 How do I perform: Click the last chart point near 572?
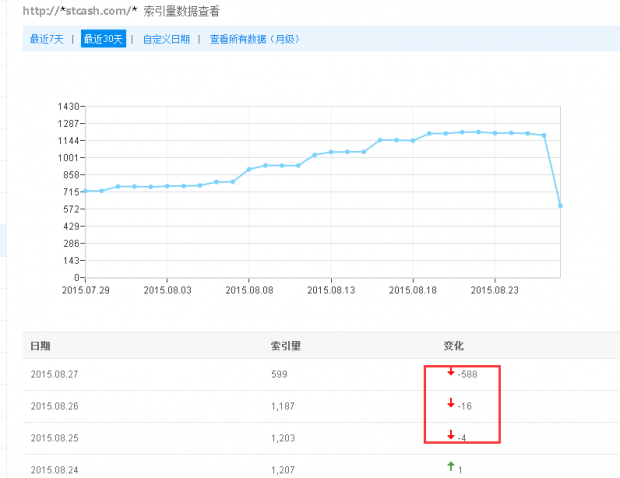tap(560, 206)
